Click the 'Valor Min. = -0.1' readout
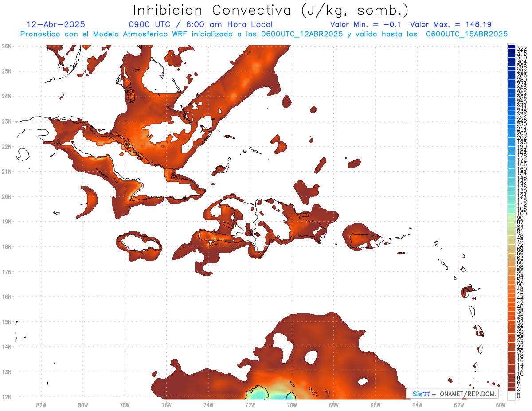 pos(366,24)
